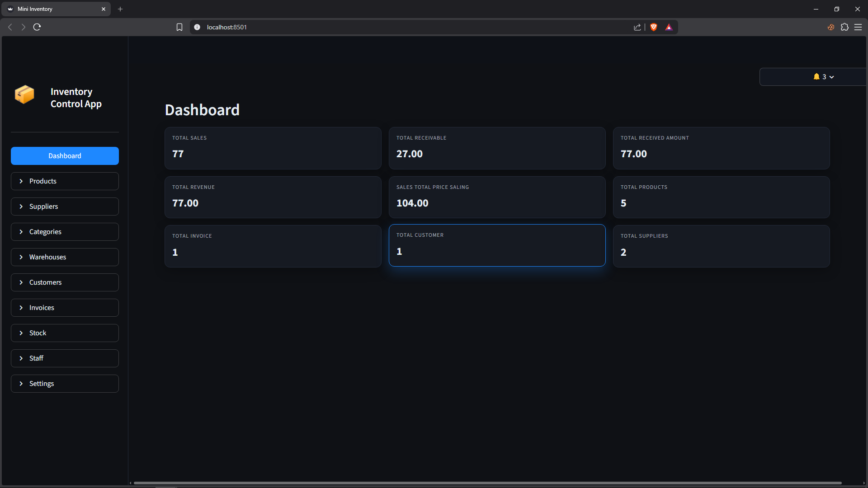Expand Warehouses in the sidebar
Viewport: 868px width, 488px height.
point(65,257)
